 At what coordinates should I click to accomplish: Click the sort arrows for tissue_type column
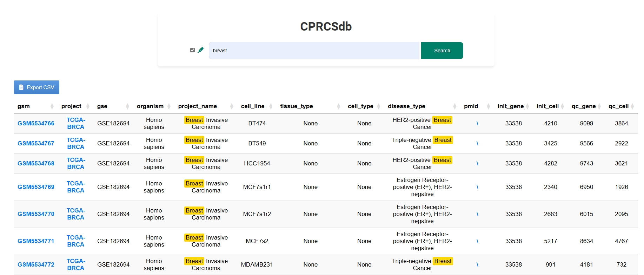(x=338, y=106)
